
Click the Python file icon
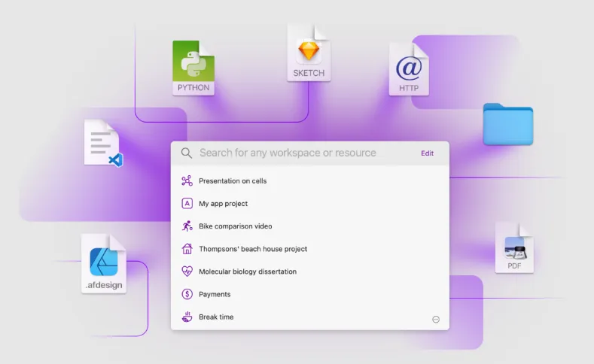click(x=193, y=68)
